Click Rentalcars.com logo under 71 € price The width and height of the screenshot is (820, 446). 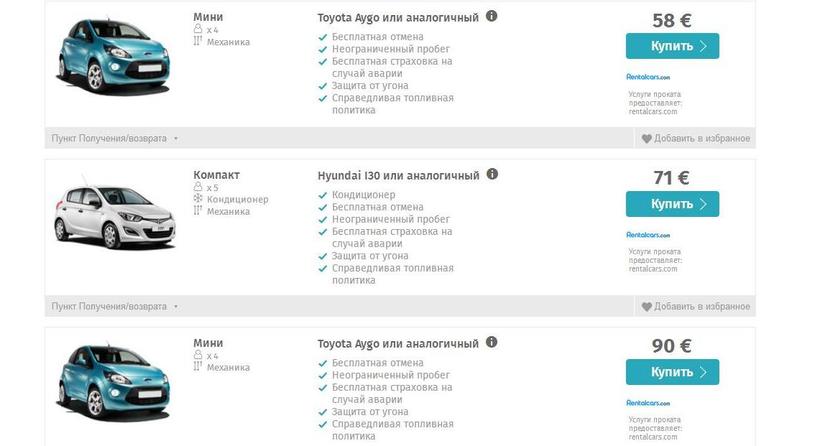point(648,234)
